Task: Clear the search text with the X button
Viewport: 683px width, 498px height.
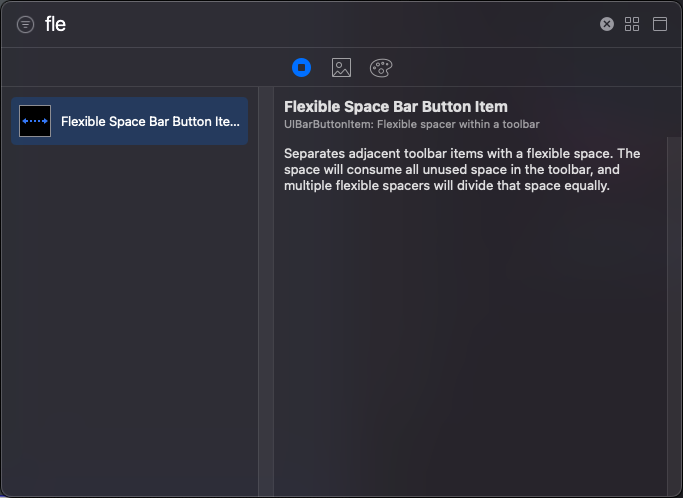Action: pos(606,24)
